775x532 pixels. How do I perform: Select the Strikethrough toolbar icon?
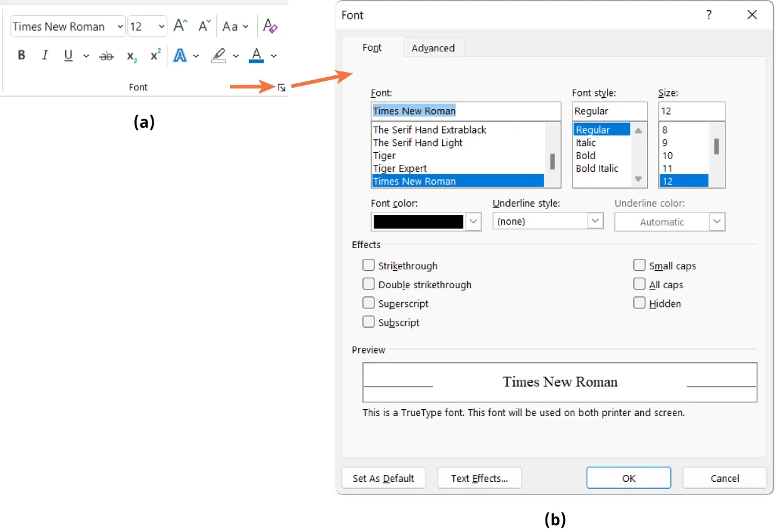point(107,56)
